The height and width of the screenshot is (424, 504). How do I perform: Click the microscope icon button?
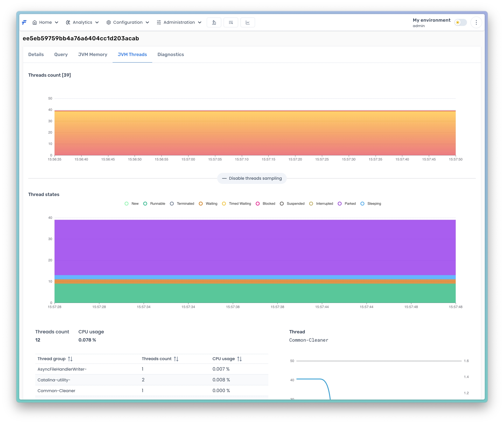214,22
